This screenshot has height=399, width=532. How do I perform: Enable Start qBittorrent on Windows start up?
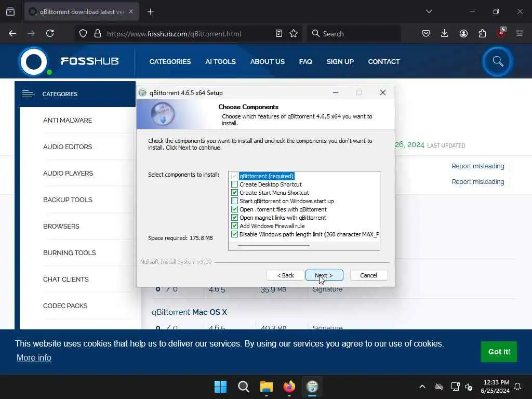click(234, 201)
